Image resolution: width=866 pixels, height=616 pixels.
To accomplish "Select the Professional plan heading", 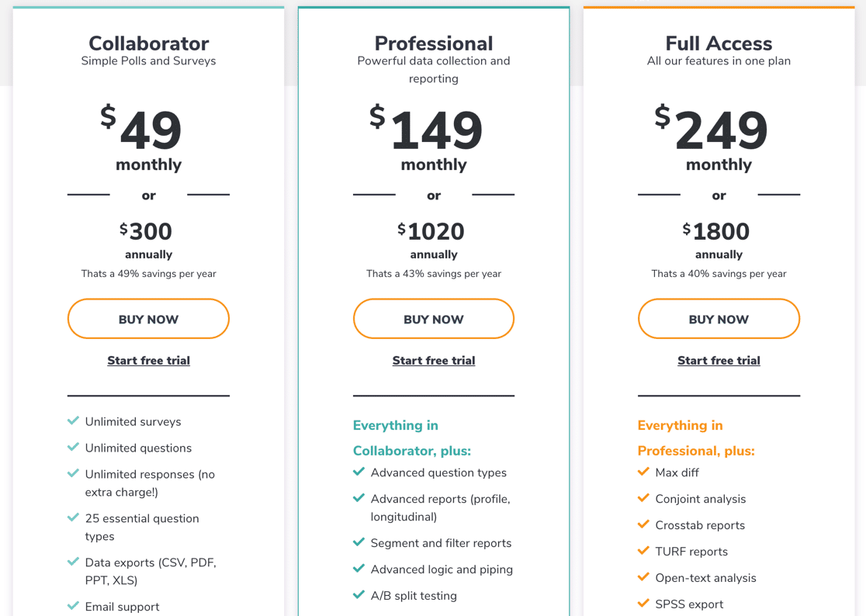I will 434,43.
